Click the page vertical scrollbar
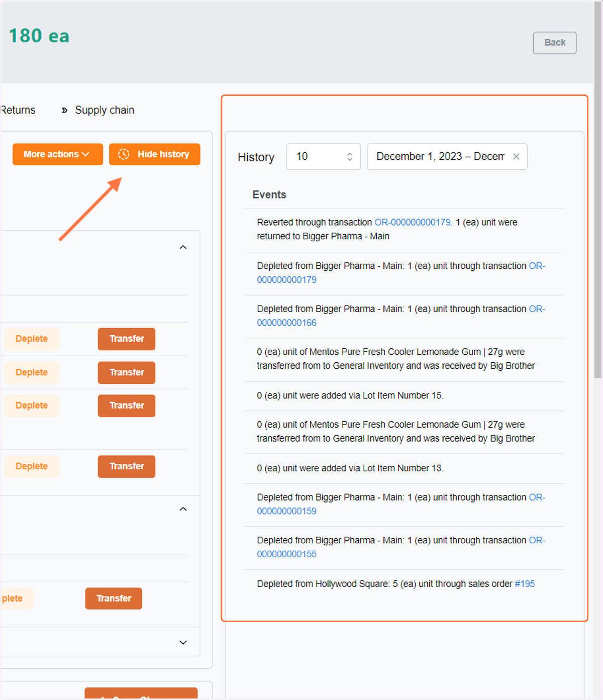The width and height of the screenshot is (603, 700). tap(597, 191)
